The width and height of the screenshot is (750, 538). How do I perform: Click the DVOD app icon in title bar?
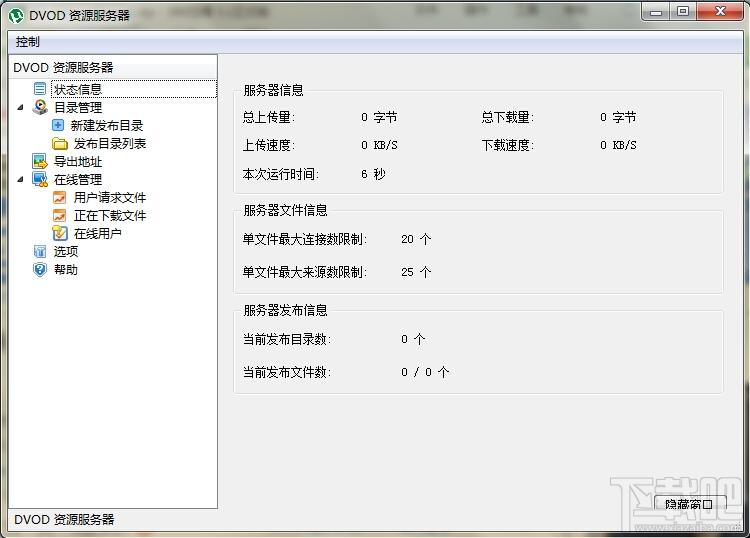[x=16, y=15]
